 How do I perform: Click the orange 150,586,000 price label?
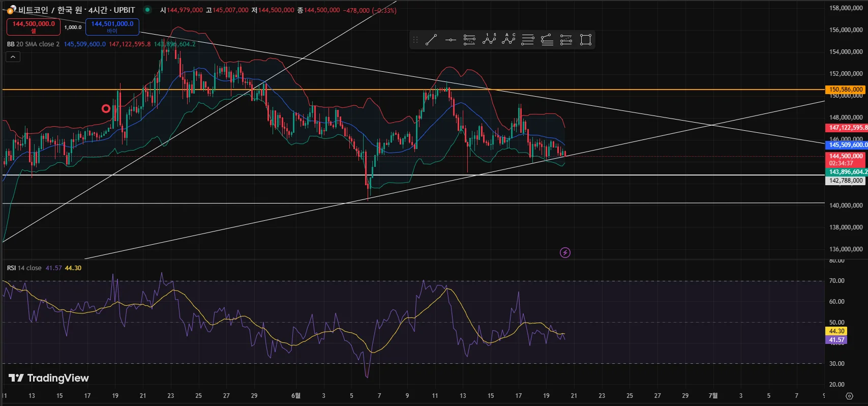pyautogui.click(x=846, y=90)
